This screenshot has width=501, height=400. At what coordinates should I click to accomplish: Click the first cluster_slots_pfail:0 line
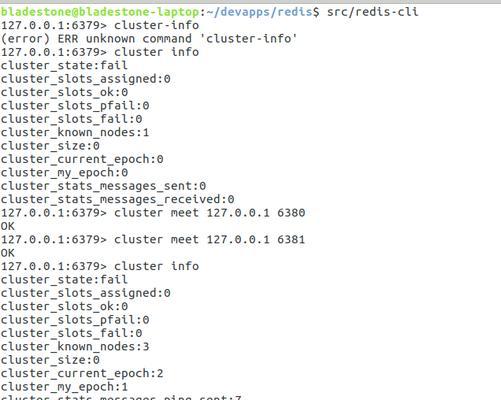click(75, 106)
